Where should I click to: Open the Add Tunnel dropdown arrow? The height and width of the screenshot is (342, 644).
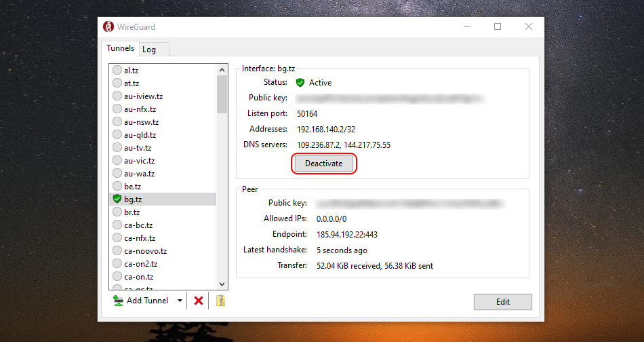coord(180,301)
